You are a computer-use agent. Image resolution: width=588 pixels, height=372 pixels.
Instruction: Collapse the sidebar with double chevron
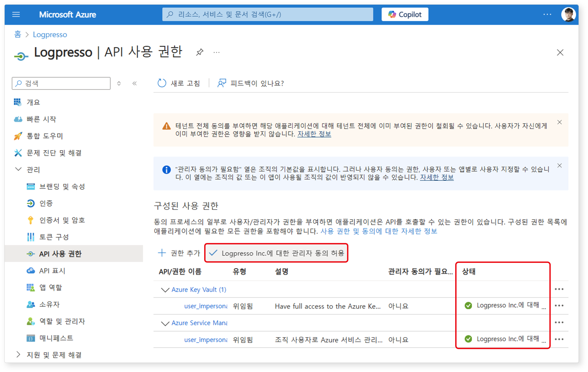pyautogui.click(x=135, y=83)
